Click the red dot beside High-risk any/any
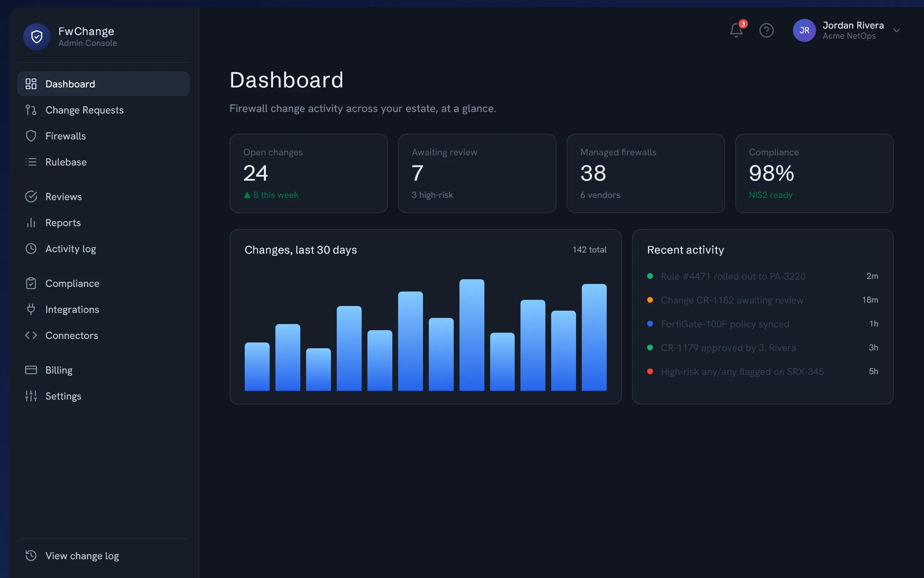 [650, 372]
